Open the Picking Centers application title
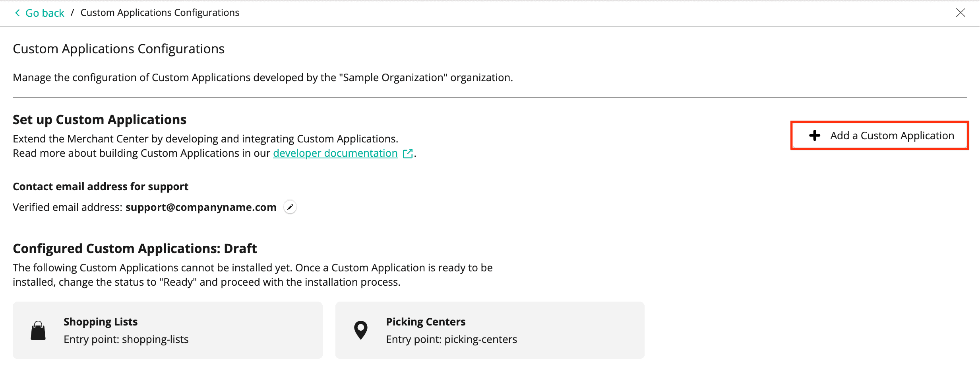Screen dimensions: 980x380 point(426,322)
